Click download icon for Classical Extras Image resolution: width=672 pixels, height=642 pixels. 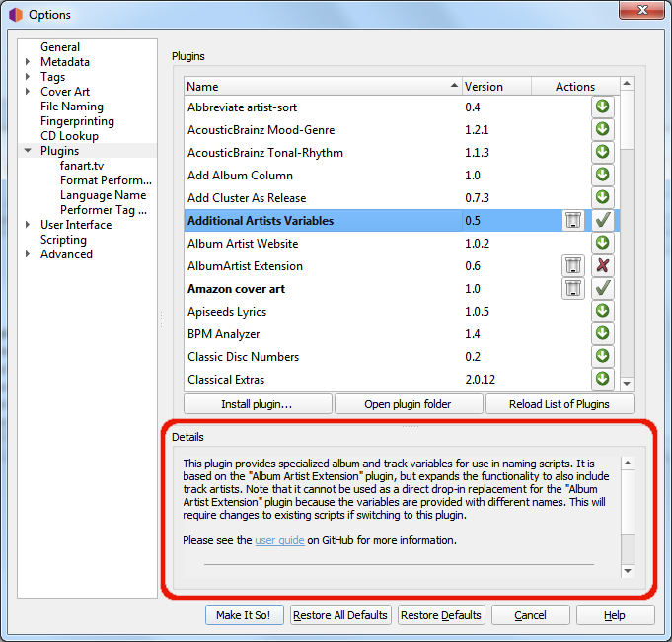point(602,379)
